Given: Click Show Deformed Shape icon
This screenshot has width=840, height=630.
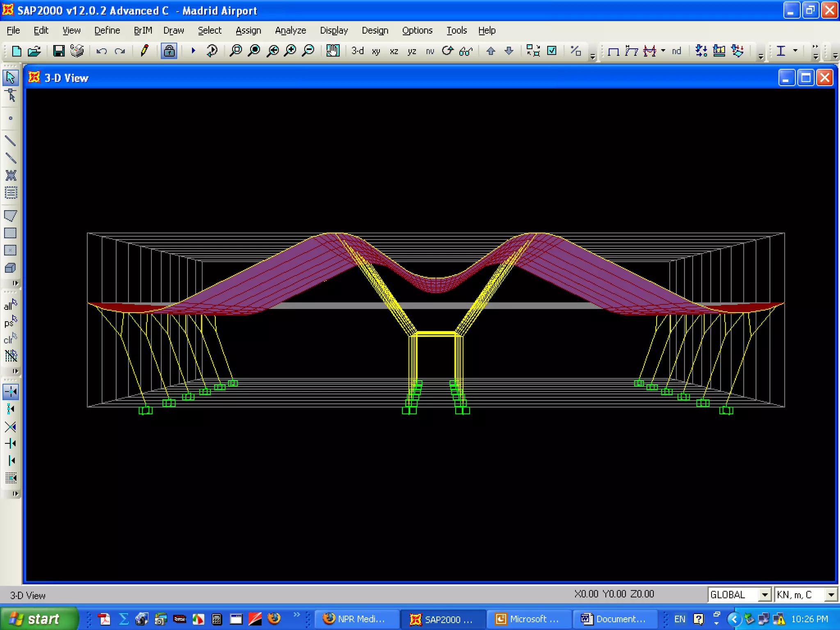Looking at the screenshot, I should pyautogui.click(x=631, y=51).
